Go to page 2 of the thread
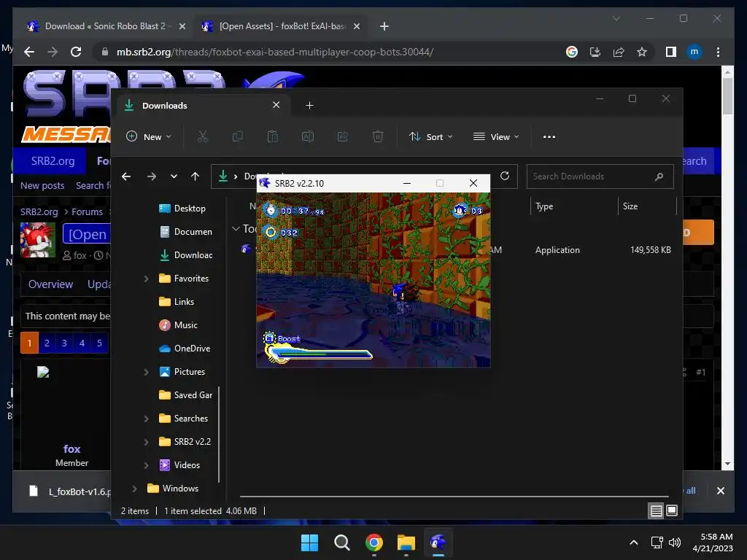This screenshot has width=747, height=560. (x=47, y=343)
